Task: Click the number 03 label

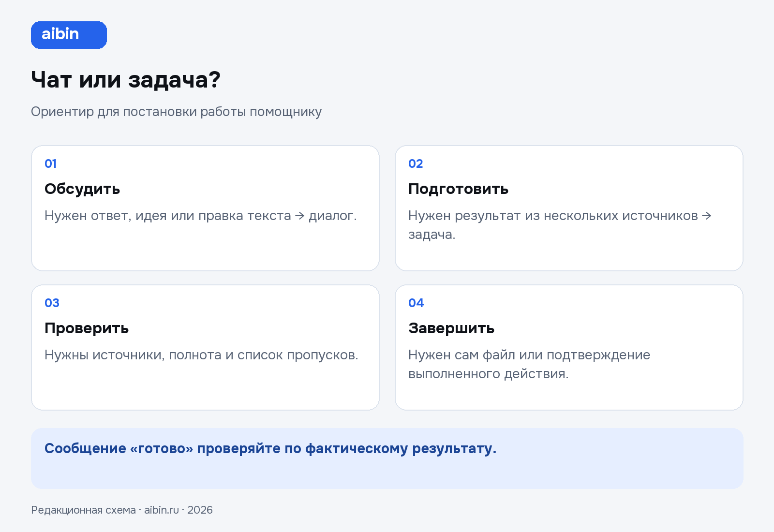Action: (x=52, y=303)
